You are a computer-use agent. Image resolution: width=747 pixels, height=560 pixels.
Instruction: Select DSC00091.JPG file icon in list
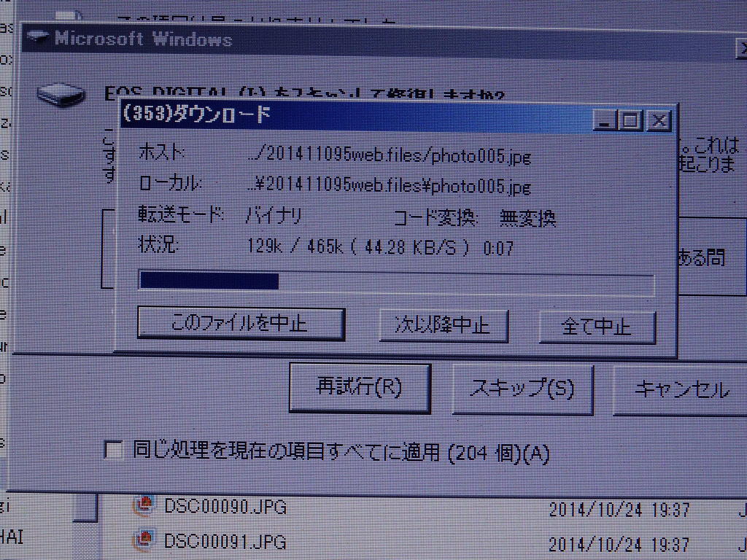144,540
